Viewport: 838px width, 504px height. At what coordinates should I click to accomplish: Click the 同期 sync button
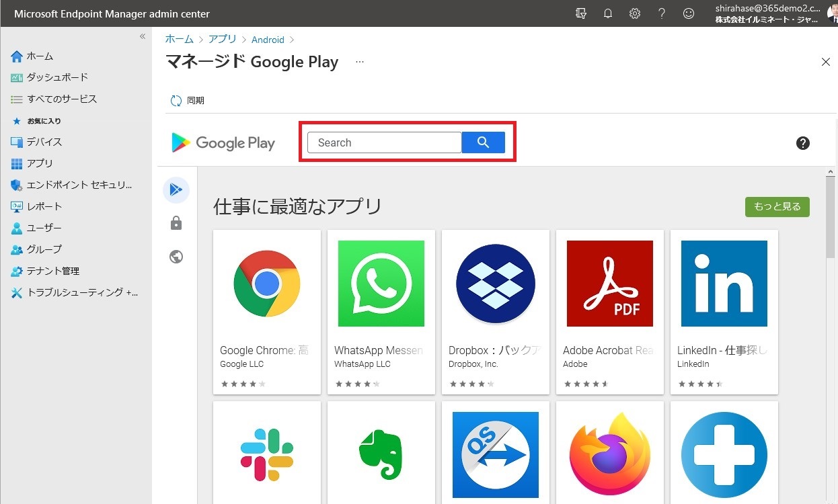click(187, 100)
